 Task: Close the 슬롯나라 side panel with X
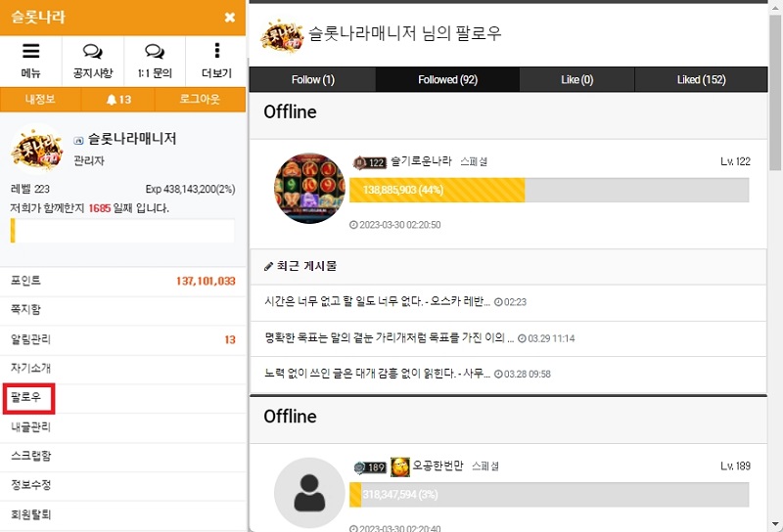[230, 18]
